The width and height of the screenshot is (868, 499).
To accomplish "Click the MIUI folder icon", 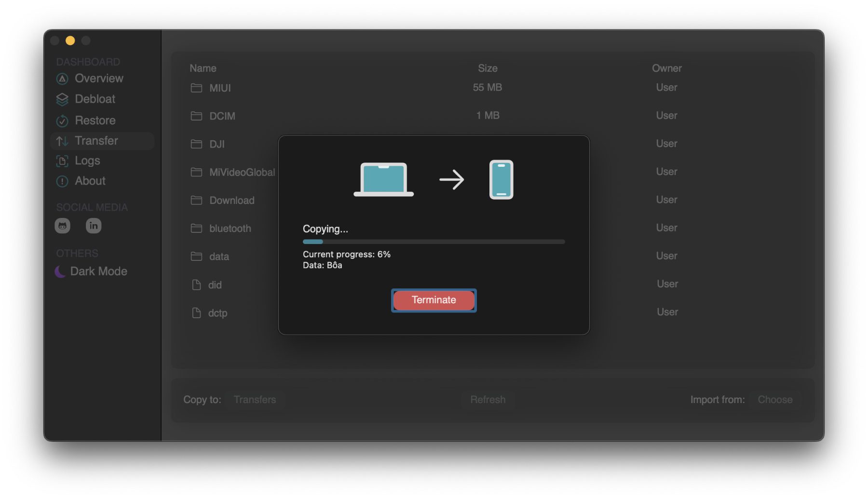I will pyautogui.click(x=196, y=88).
